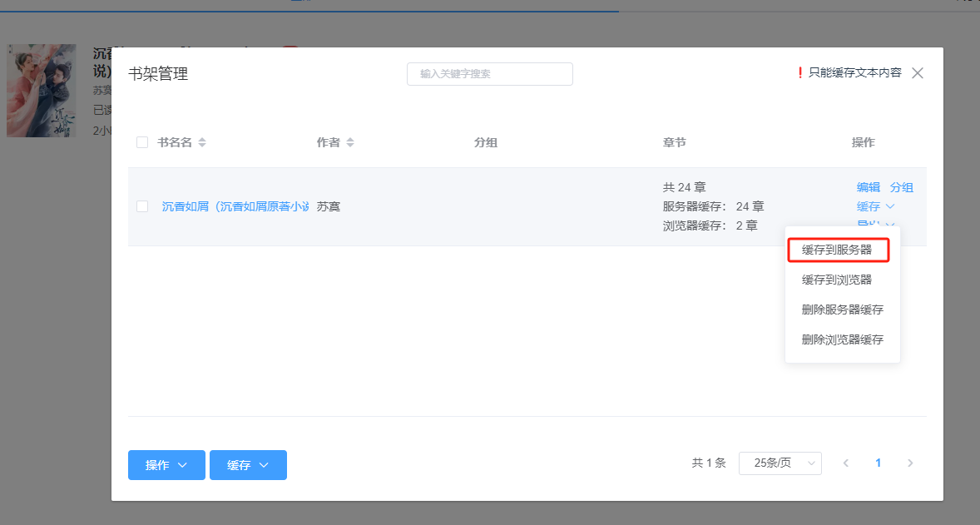Choose 删除浏览器缓存 from menu

pos(842,339)
